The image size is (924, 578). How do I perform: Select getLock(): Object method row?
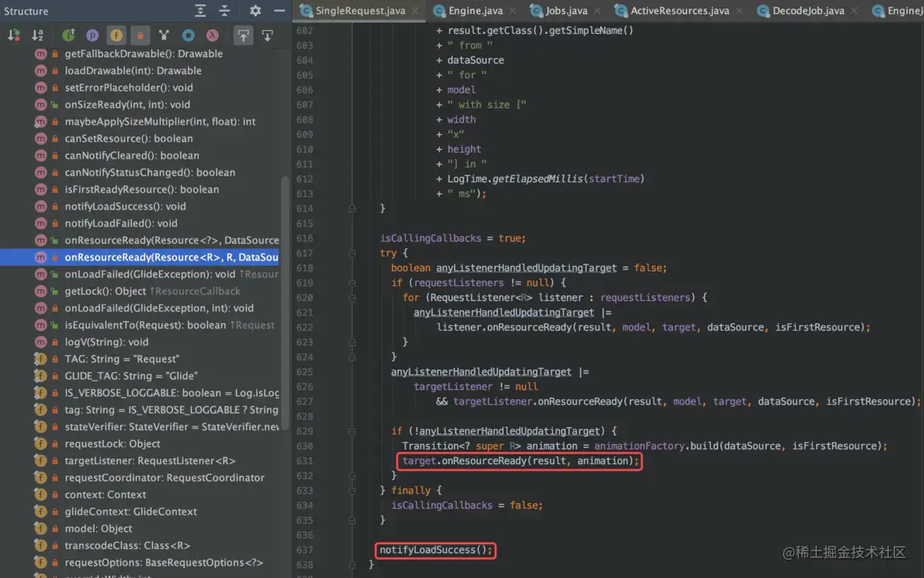tap(152, 291)
